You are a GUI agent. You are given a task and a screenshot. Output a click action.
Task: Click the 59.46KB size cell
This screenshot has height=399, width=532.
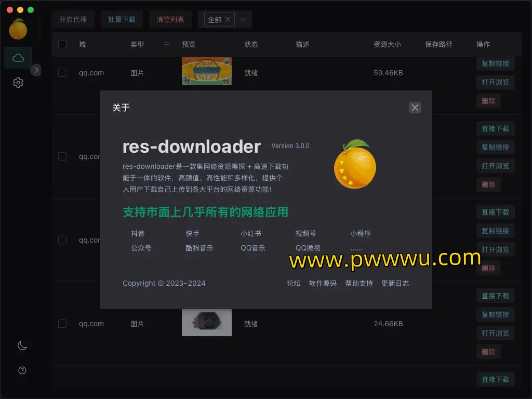(x=388, y=73)
